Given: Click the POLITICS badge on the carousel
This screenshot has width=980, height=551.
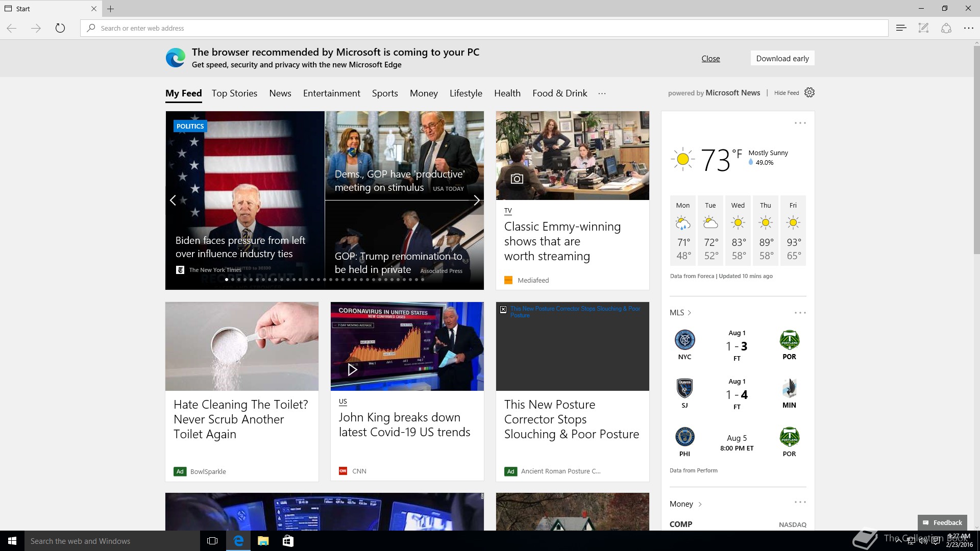Looking at the screenshot, I should (190, 126).
